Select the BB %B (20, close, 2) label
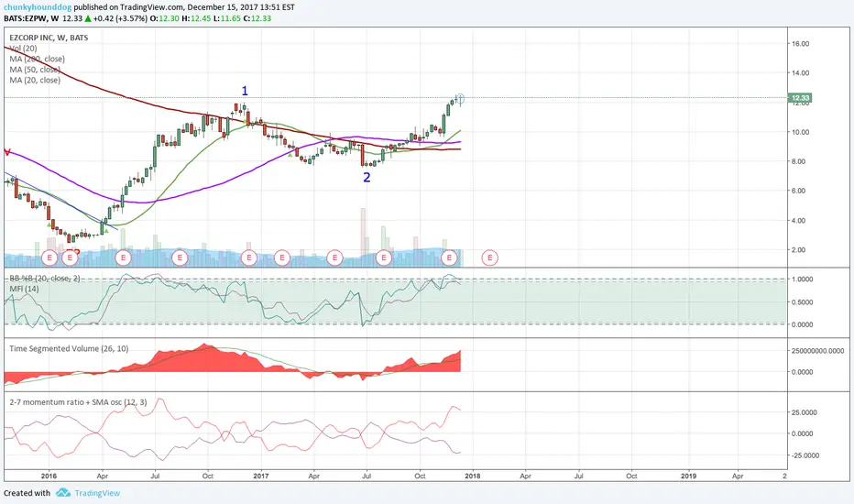854x504 pixels. (45, 279)
